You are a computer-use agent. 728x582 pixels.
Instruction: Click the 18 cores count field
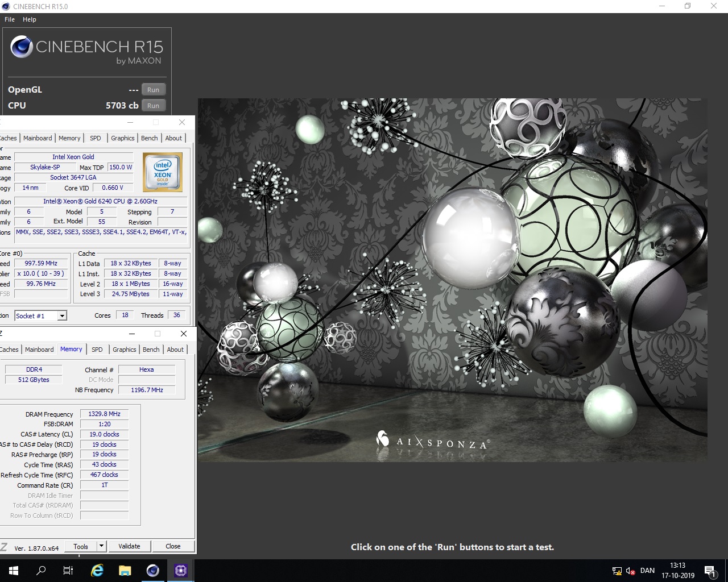125,315
